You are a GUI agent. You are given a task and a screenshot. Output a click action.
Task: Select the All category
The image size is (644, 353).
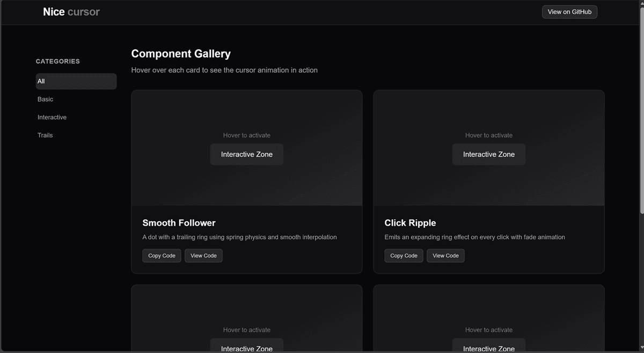point(76,81)
